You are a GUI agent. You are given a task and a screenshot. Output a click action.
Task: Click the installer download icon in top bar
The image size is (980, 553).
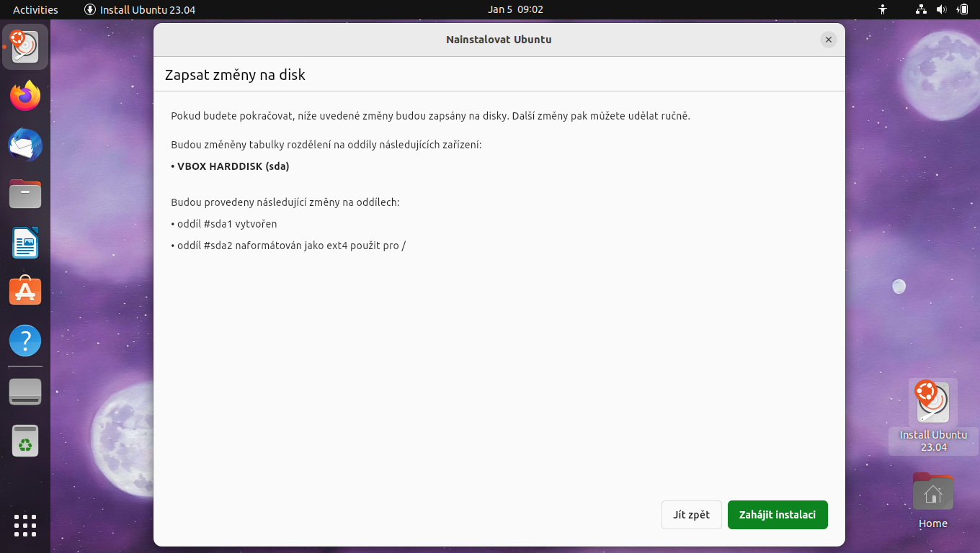(x=90, y=9)
